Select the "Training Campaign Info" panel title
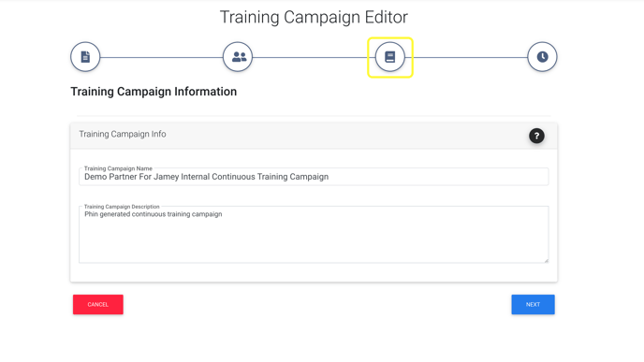Viewport: 644px width, 362px height. (x=123, y=134)
